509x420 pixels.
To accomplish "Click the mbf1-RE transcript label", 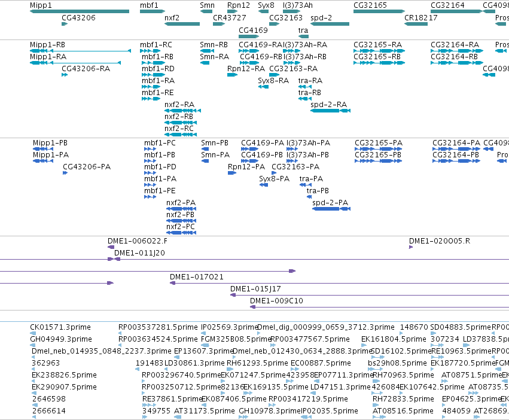I will pos(158,93).
